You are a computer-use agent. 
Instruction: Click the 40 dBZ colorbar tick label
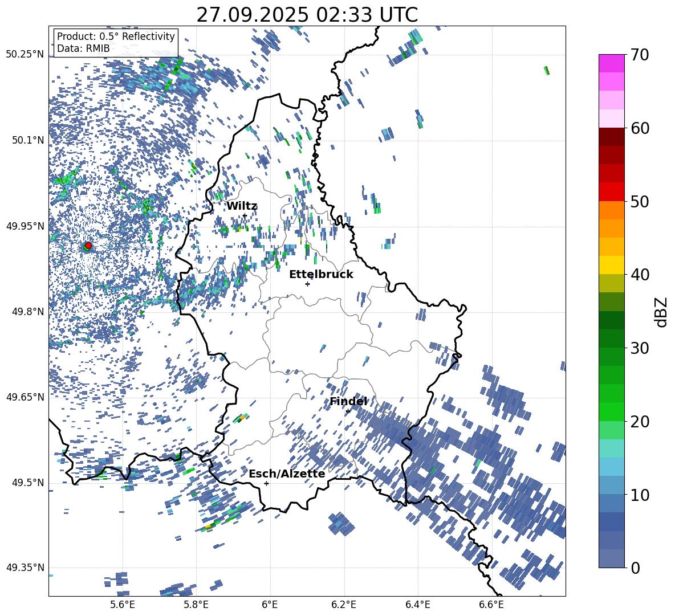[x=640, y=275]
